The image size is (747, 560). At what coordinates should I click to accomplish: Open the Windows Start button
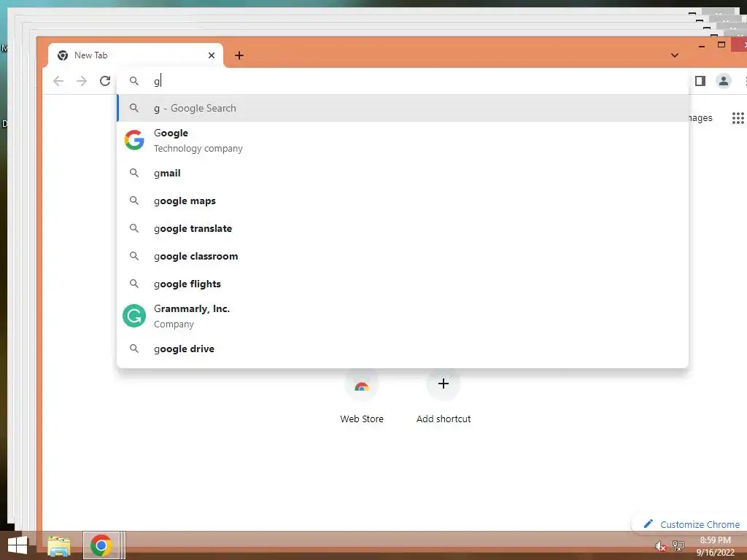click(x=18, y=545)
